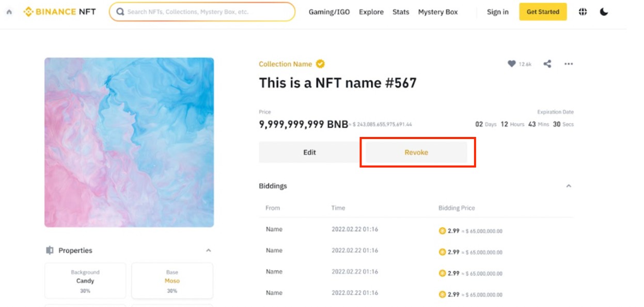Like the NFT using the heart icon

[511, 64]
